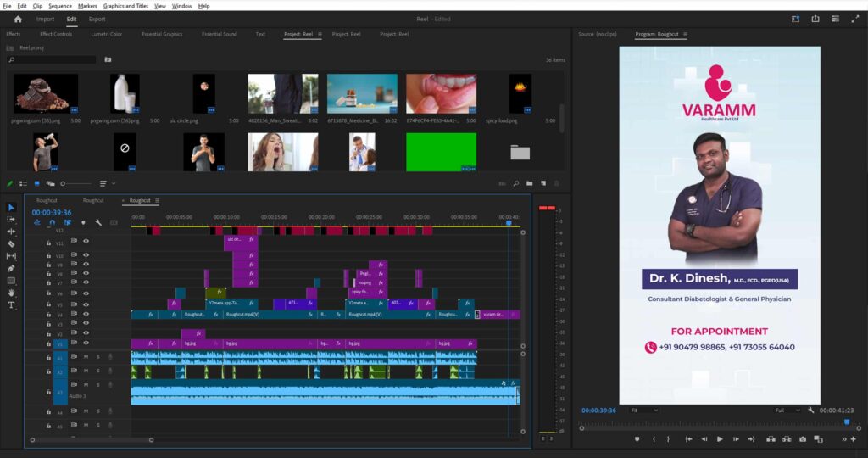The width and height of the screenshot is (868, 458).
Task: Open the Home screen icon
Action: coord(18,19)
